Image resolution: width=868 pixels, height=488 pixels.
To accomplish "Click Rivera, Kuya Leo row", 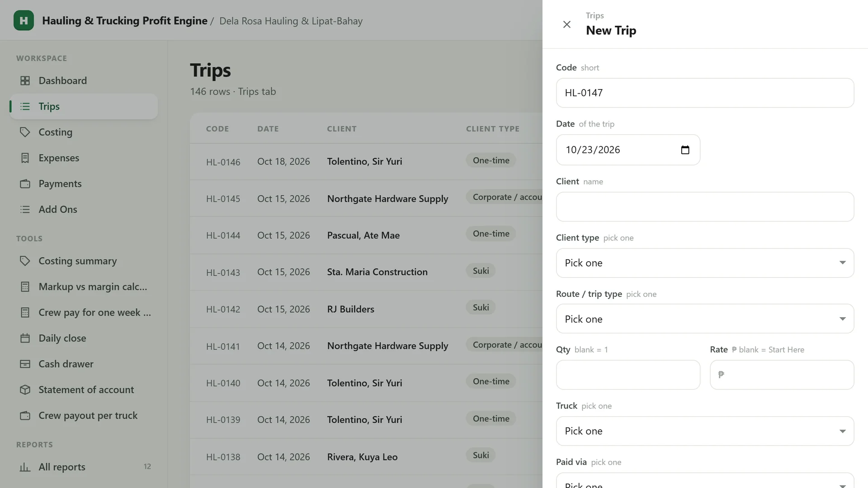I will (x=366, y=456).
